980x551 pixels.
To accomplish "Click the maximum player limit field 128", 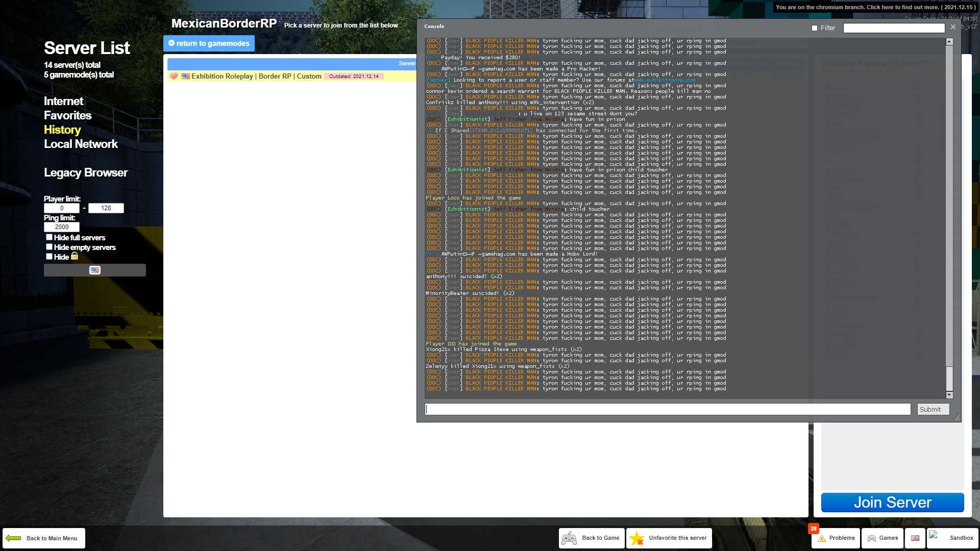I will tap(106, 208).
